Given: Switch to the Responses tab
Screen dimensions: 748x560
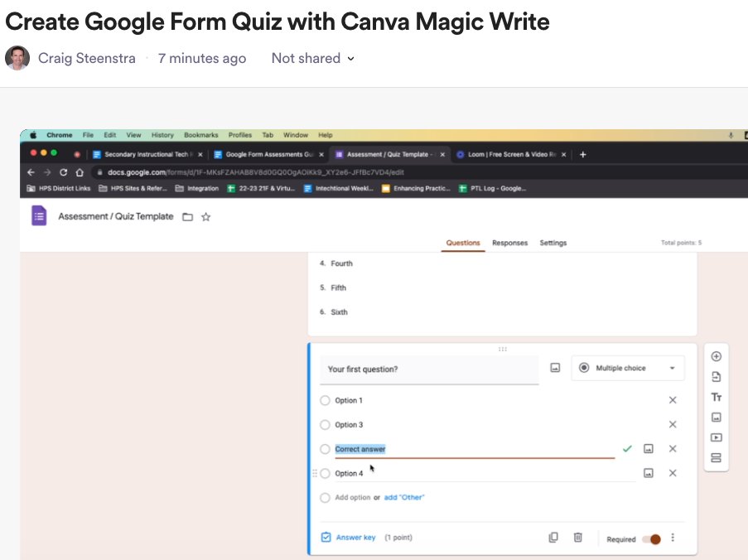Looking at the screenshot, I should (510, 243).
